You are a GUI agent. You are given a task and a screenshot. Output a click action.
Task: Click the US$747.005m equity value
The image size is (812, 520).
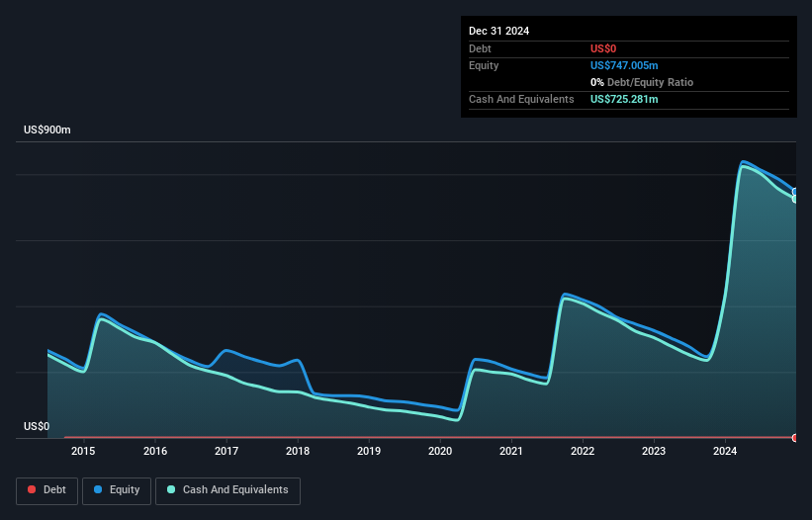point(624,65)
